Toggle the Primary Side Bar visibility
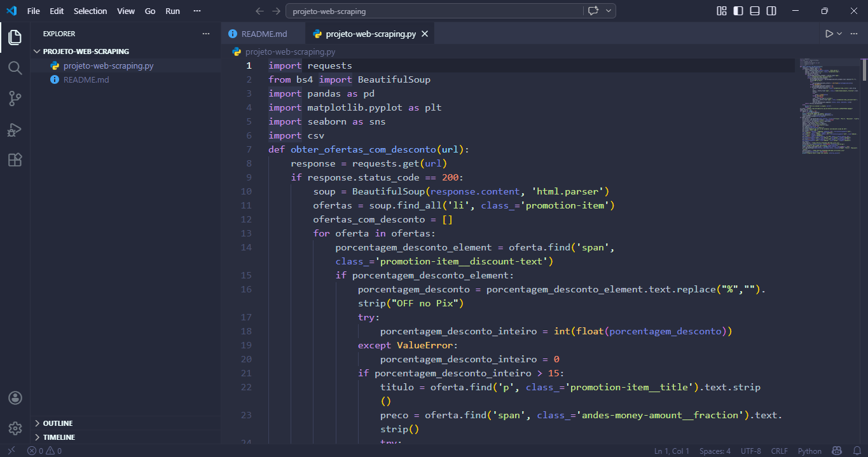 pos(738,11)
